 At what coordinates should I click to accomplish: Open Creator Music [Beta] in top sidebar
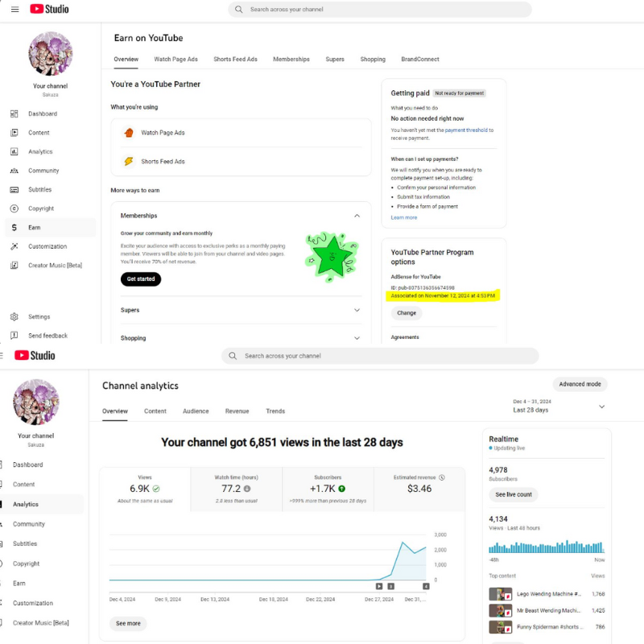(55, 266)
